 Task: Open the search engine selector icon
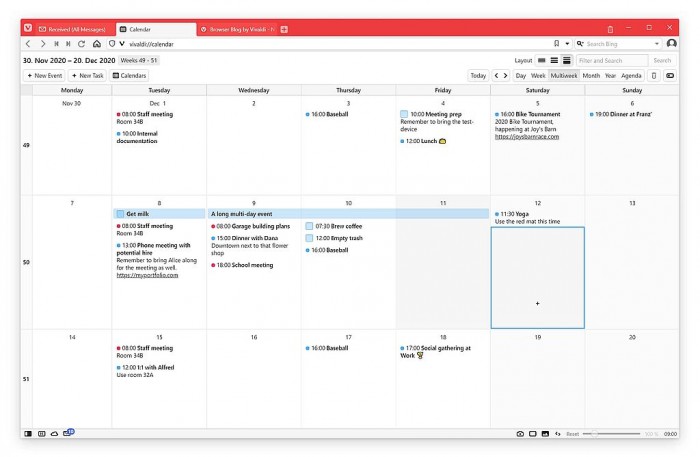(x=580, y=44)
